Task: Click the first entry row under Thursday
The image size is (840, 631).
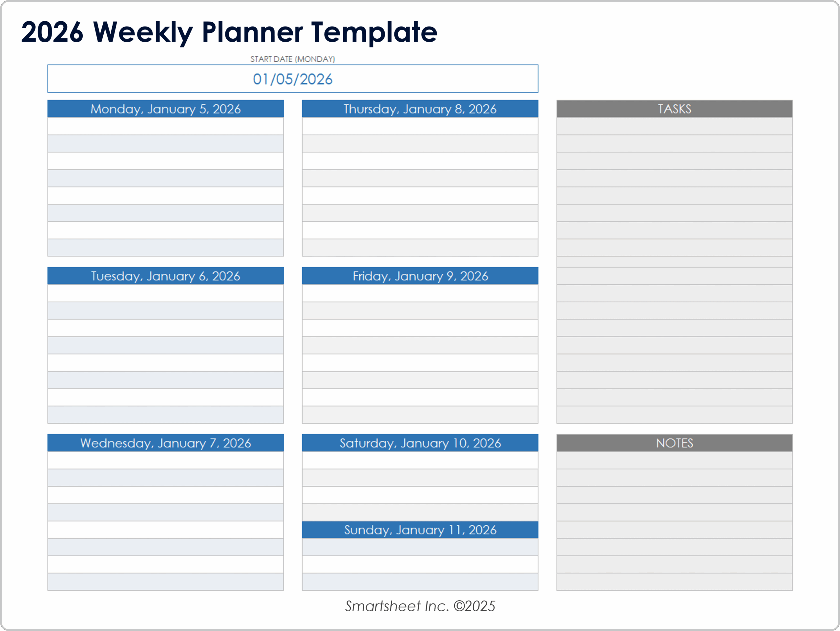Action: coord(420,126)
